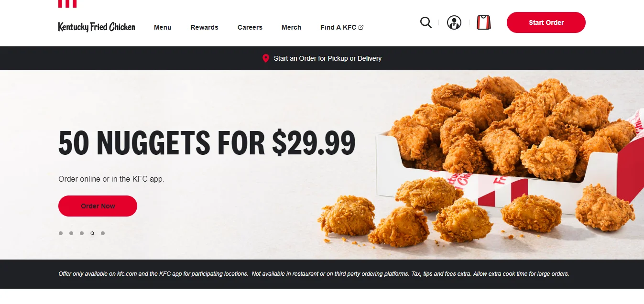Jump to the fifth carousel dot
This screenshot has height=304, width=644.
tap(103, 233)
